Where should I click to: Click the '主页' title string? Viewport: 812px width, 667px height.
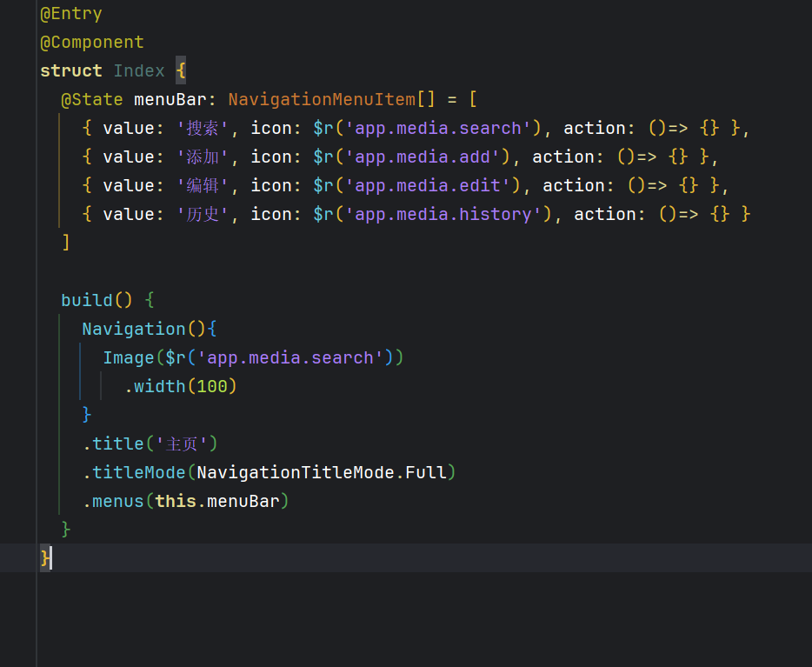click(x=182, y=444)
